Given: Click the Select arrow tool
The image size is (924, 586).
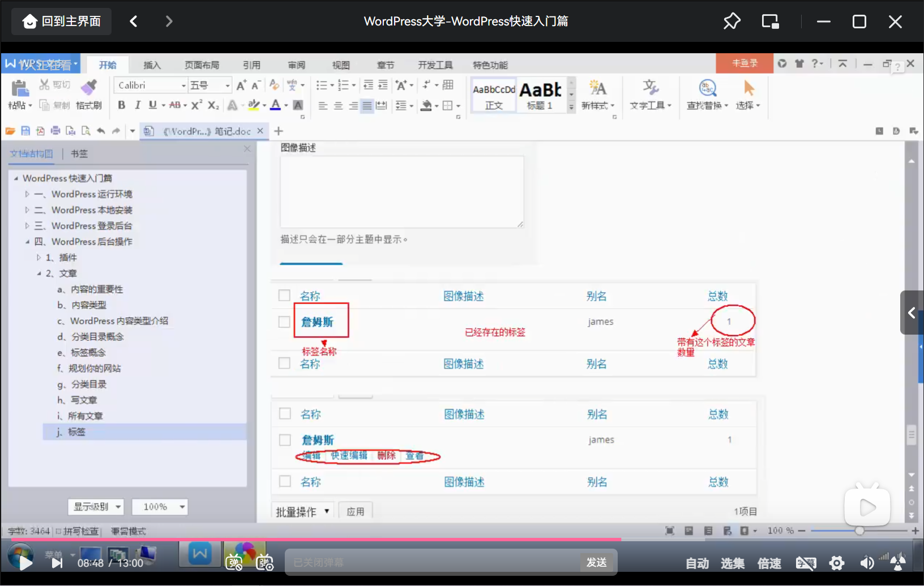Looking at the screenshot, I should click(x=748, y=95).
